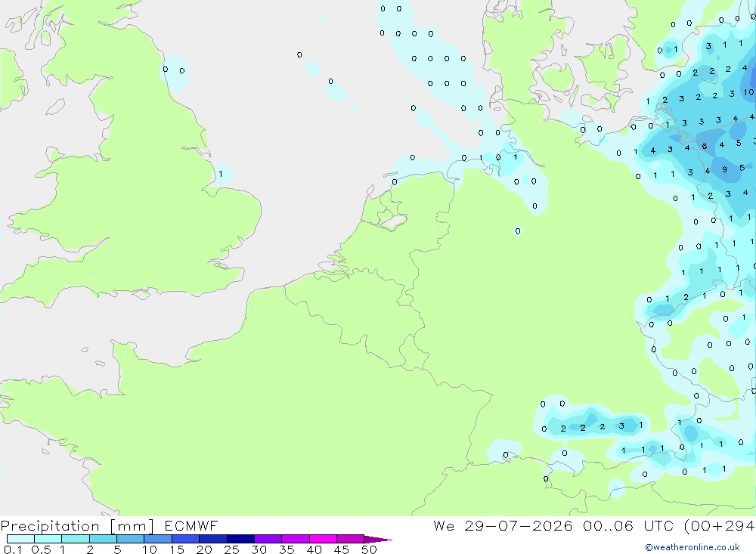This screenshot has width=756, height=554.
Task: Click the '3' value in the southern Germany cluster
Action: click(621, 426)
